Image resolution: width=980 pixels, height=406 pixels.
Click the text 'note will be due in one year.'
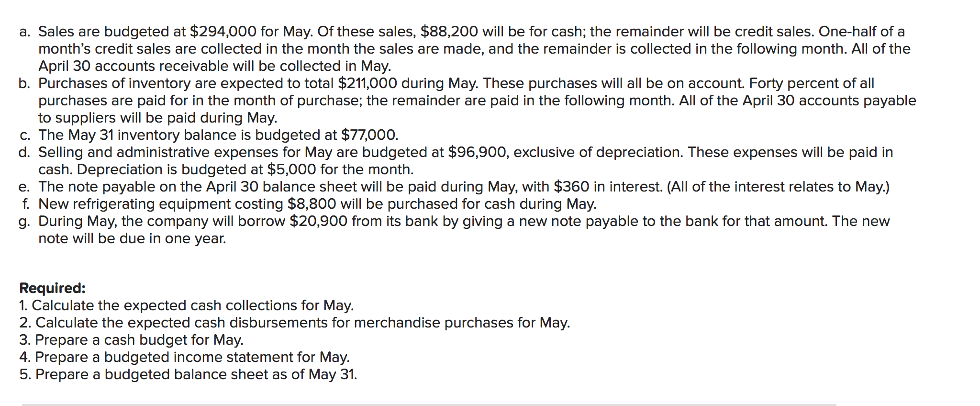click(132, 238)
